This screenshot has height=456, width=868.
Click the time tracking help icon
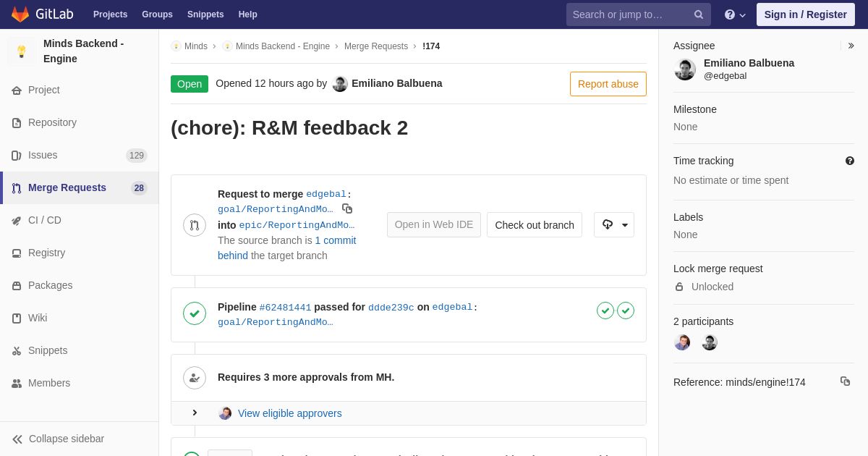850,161
